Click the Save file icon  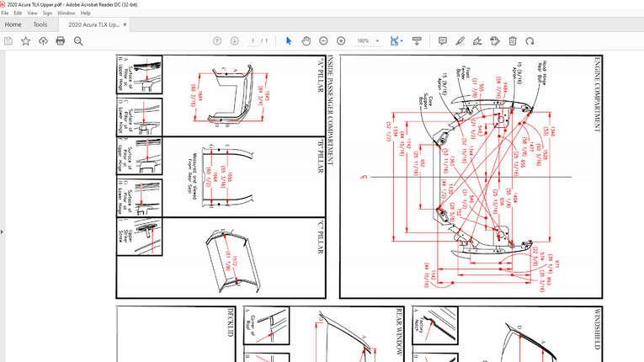(x=8, y=40)
